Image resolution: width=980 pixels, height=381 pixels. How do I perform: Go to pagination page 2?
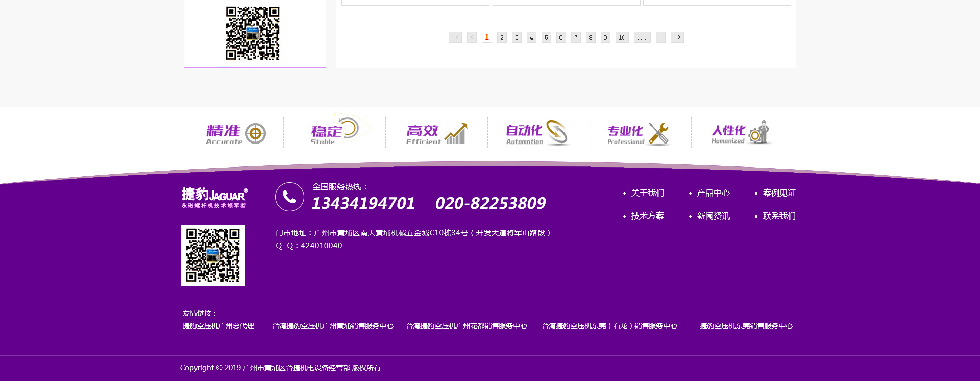(x=502, y=37)
